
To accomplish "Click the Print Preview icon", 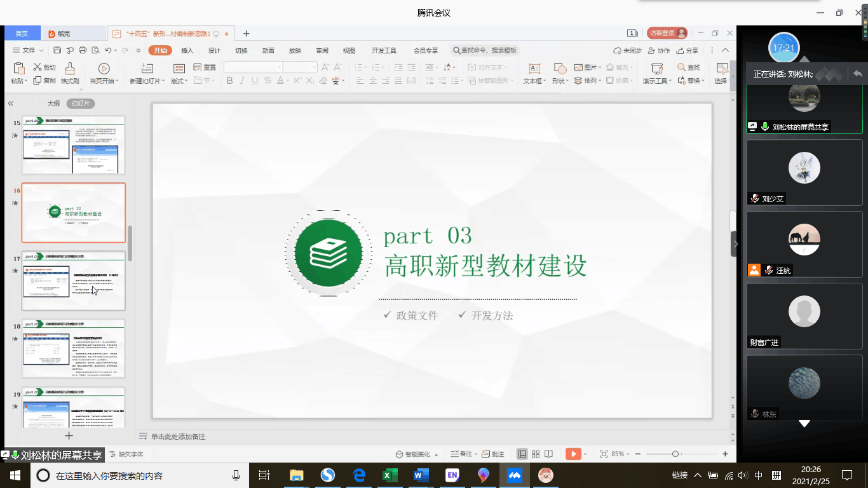I will [x=95, y=51].
